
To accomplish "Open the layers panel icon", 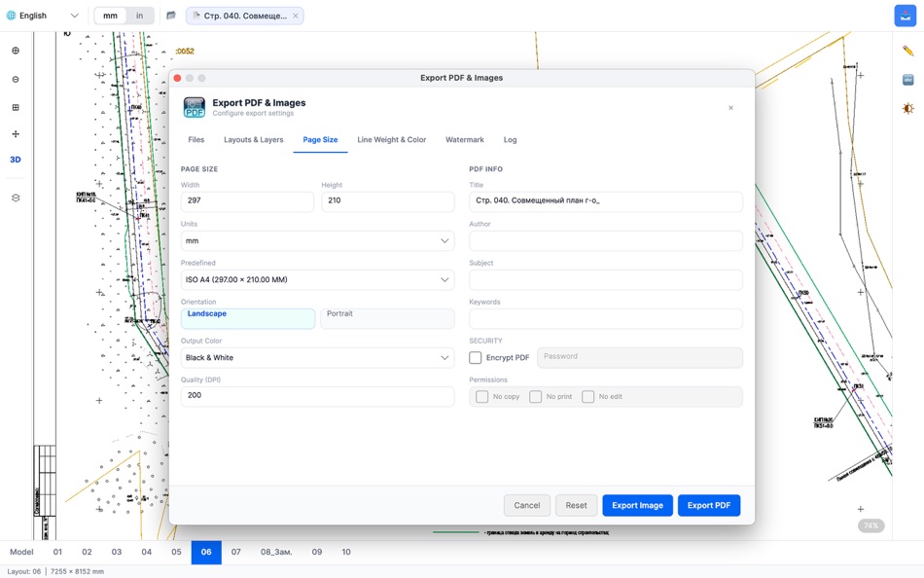I will (x=16, y=198).
